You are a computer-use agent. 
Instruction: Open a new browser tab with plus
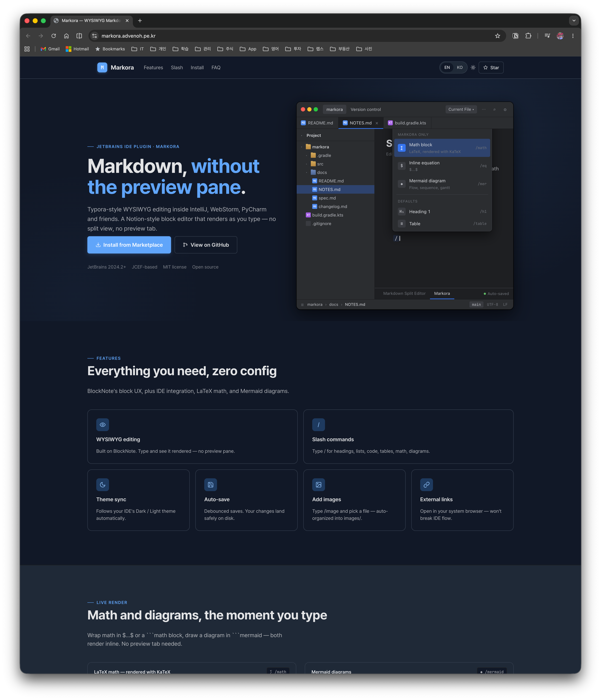point(140,21)
